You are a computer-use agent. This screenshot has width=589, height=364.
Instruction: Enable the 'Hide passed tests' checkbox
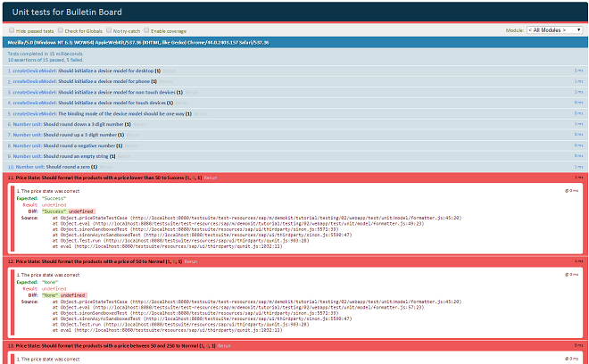(x=11, y=30)
